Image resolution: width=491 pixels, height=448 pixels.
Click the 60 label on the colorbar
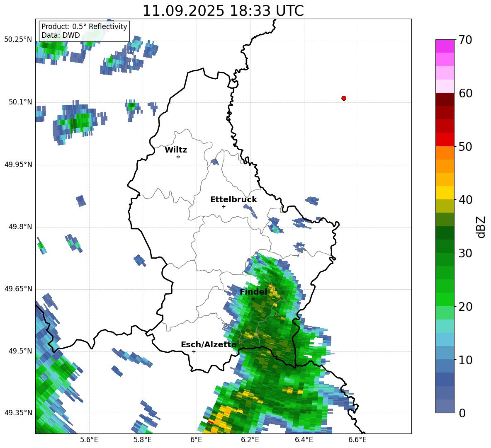point(465,93)
